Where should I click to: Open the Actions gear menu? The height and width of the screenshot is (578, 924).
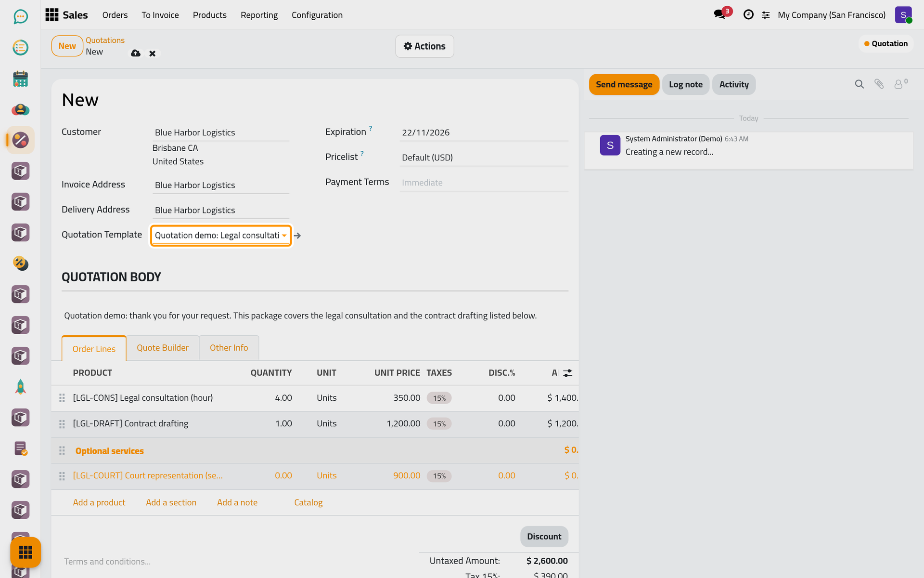[424, 46]
